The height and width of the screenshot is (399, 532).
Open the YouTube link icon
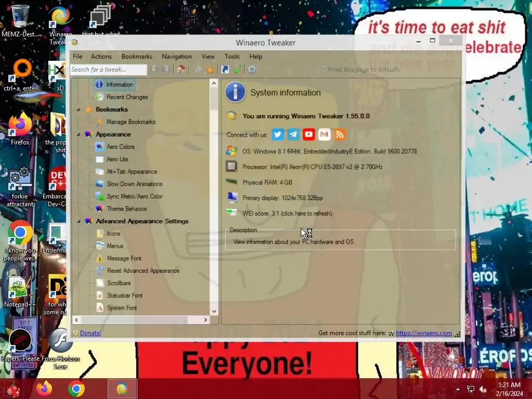[x=309, y=135]
